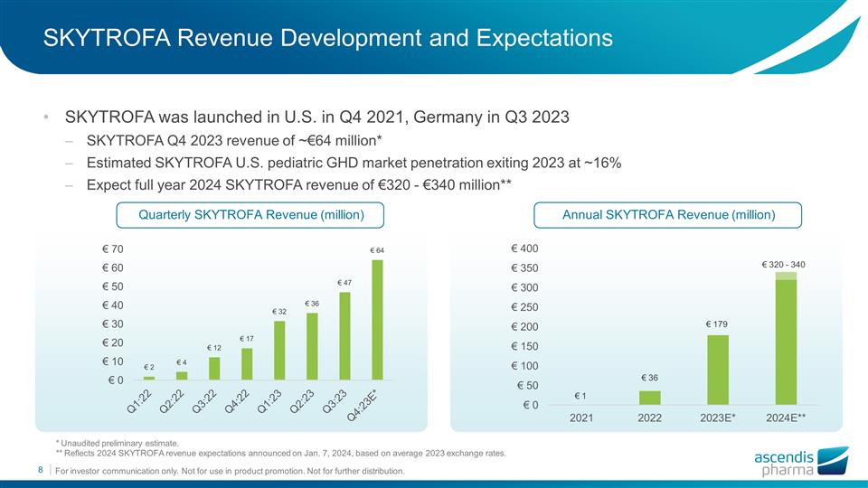The height and width of the screenshot is (488, 868).
Task: Select the Q4:22 bar labeled € 17
Action: pos(247,363)
